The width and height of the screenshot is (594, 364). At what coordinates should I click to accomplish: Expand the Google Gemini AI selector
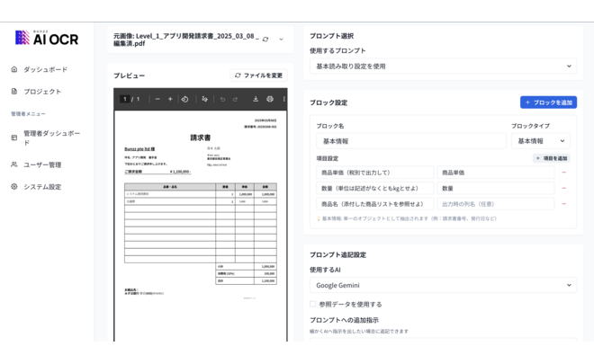click(x=443, y=285)
